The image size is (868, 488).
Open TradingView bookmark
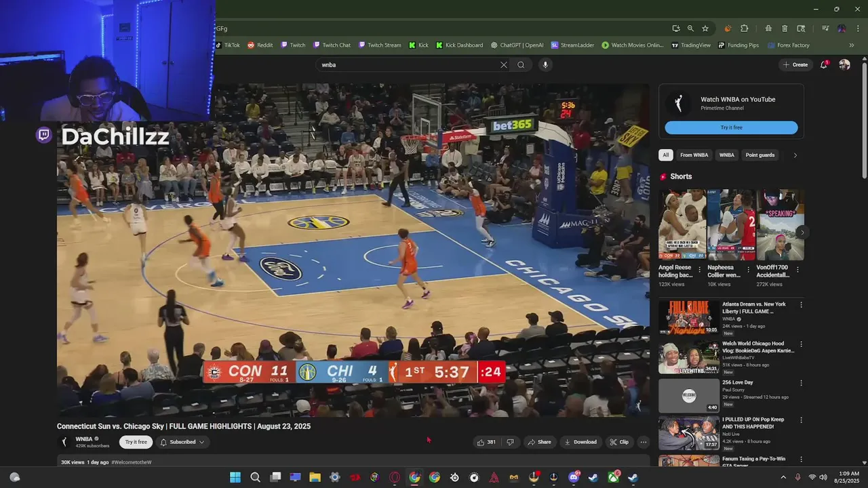[x=691, y=45]
